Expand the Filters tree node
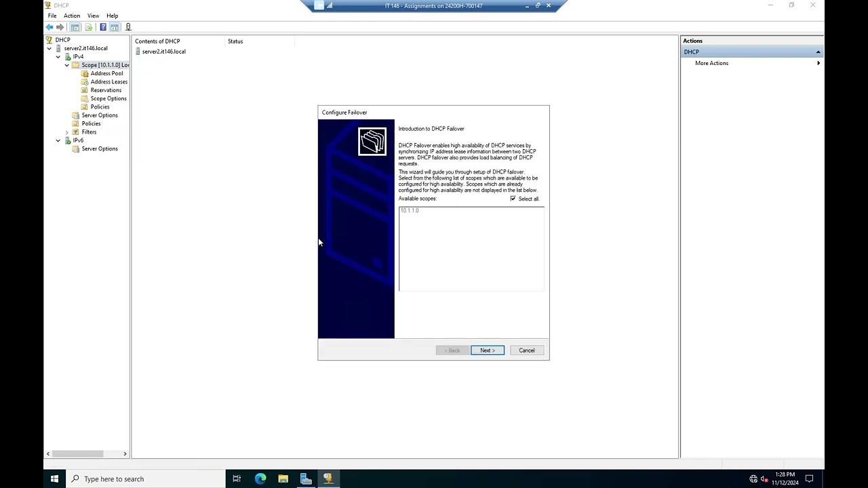This screenshot has height=488, width=868. (x=67, y=132)
